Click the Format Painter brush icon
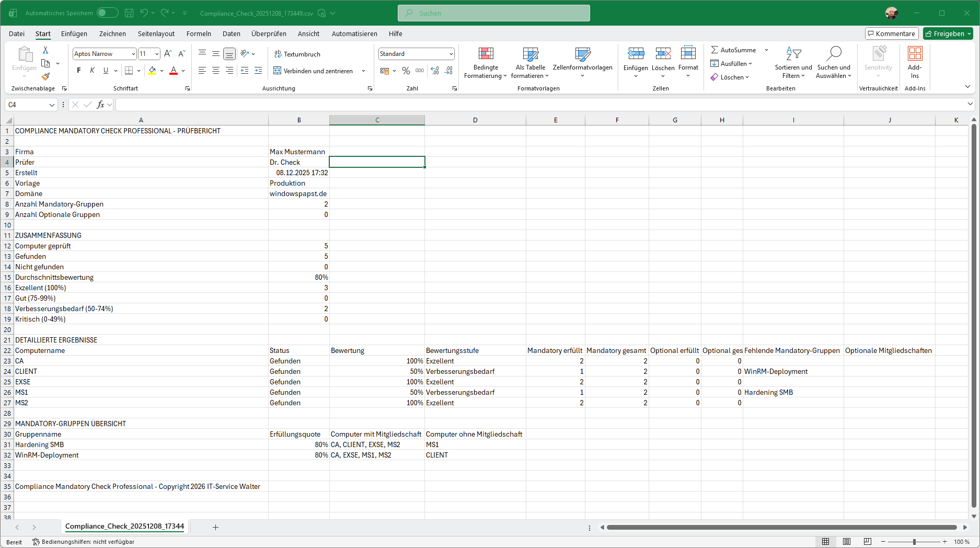 coord(45,76)
